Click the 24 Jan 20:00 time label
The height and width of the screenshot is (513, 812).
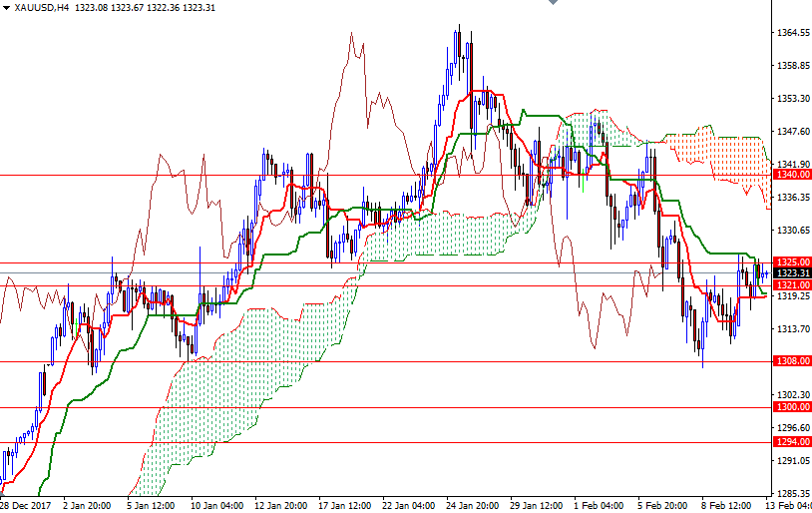pyautogui.click(x=473, y=506)
